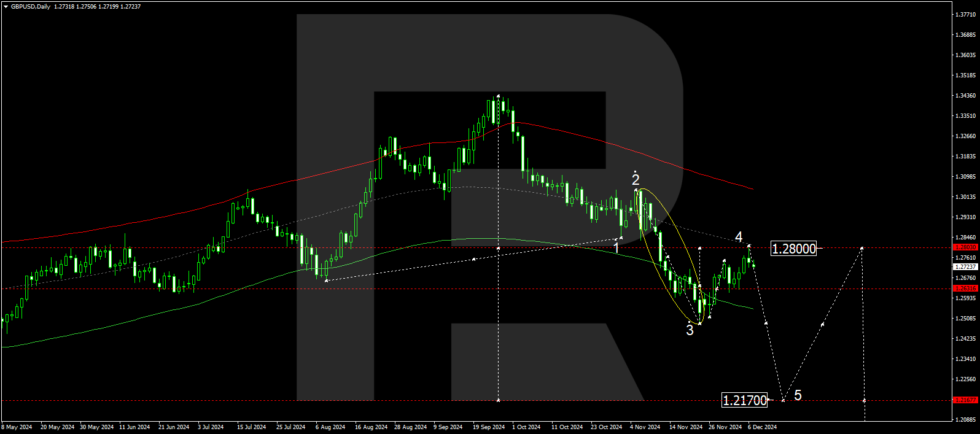Click the 1.35185 price axis label
Viewport: 980px width, 434px height.
pyautogui.click(x=966, y=76)
